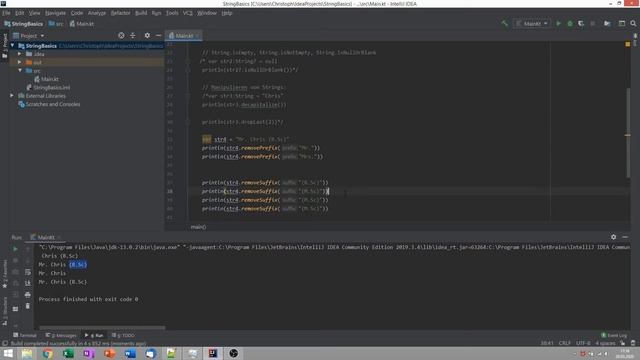Open the Project panel settings gear
The height and width of the screenshot is (360, 640).
click(147, 36)
